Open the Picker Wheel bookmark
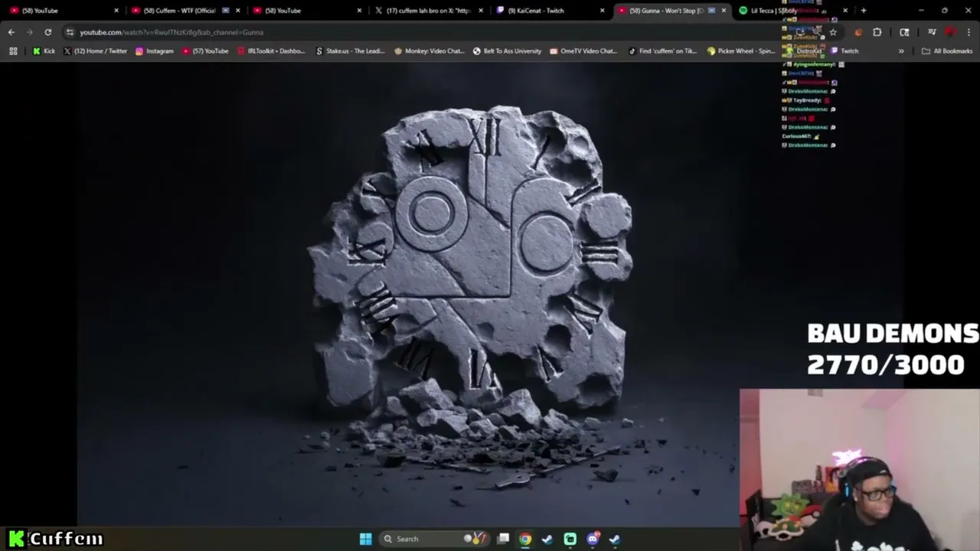This screenshot has height=551, width=980. coord(741,51)
